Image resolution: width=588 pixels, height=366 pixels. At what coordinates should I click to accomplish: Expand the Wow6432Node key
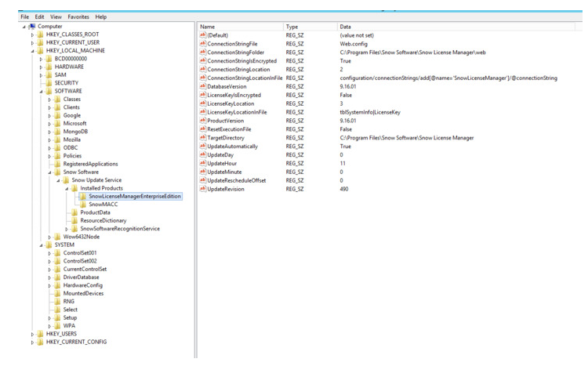(x=49, y=237)
